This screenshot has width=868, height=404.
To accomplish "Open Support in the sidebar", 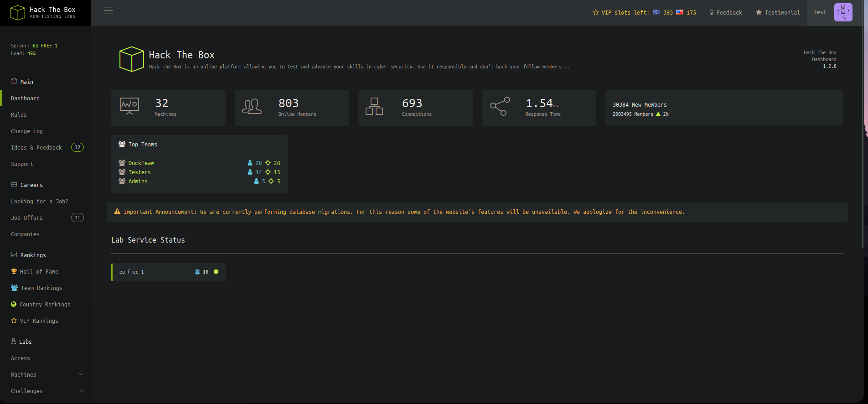I will point(22,164).
